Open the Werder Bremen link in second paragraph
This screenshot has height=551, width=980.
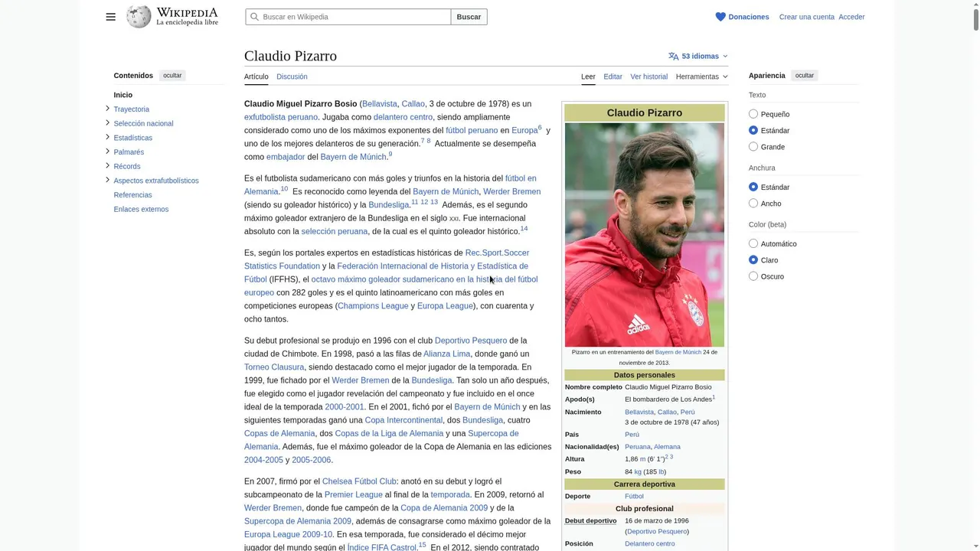(511, 191)
